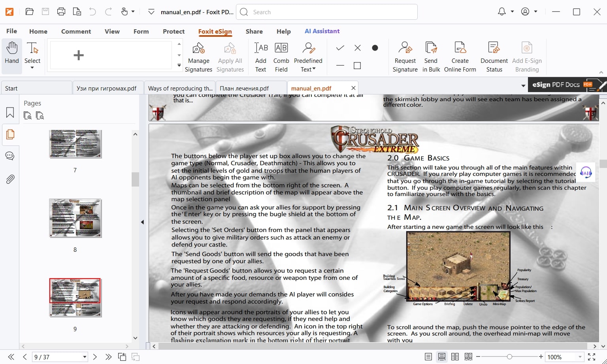The height and width of the screenshot is (364, 607).
Task: Adjust the zoom slider handle
Action: coord(509,357)
